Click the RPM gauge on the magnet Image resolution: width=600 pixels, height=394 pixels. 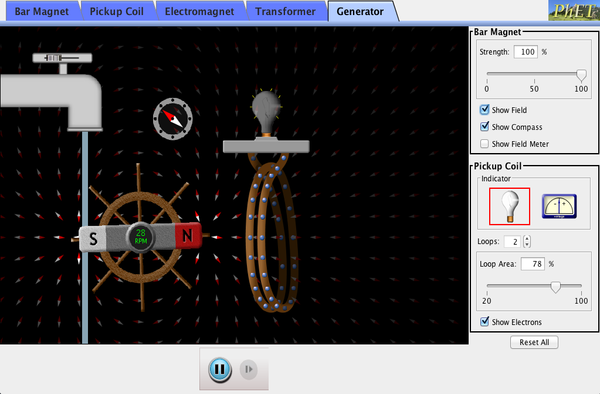[x=140, y=237]
